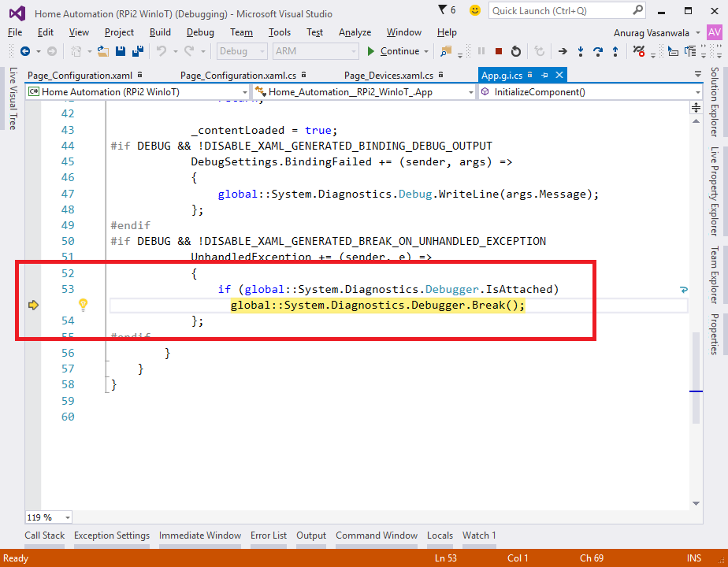Click the Stop Debugging red square icon

(x=498, y=51)
